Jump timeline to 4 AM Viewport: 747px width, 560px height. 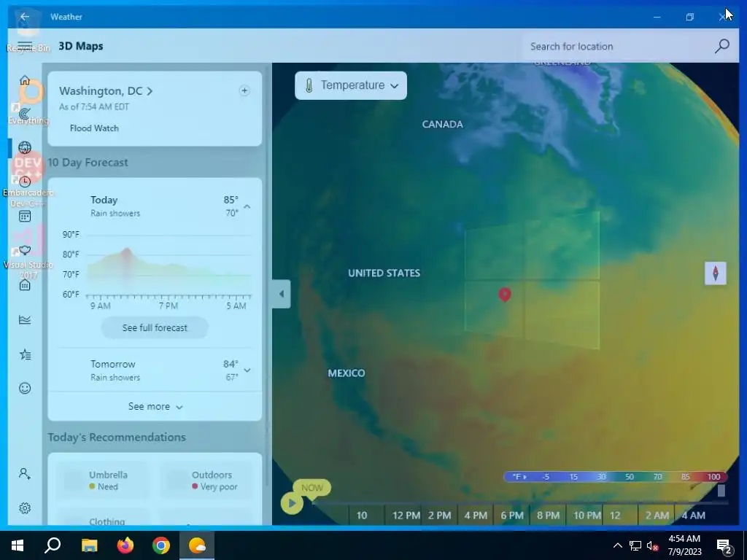tap(693, 516)
